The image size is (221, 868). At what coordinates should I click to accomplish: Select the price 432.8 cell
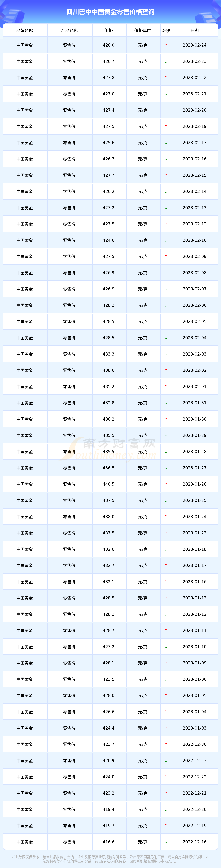108,403
